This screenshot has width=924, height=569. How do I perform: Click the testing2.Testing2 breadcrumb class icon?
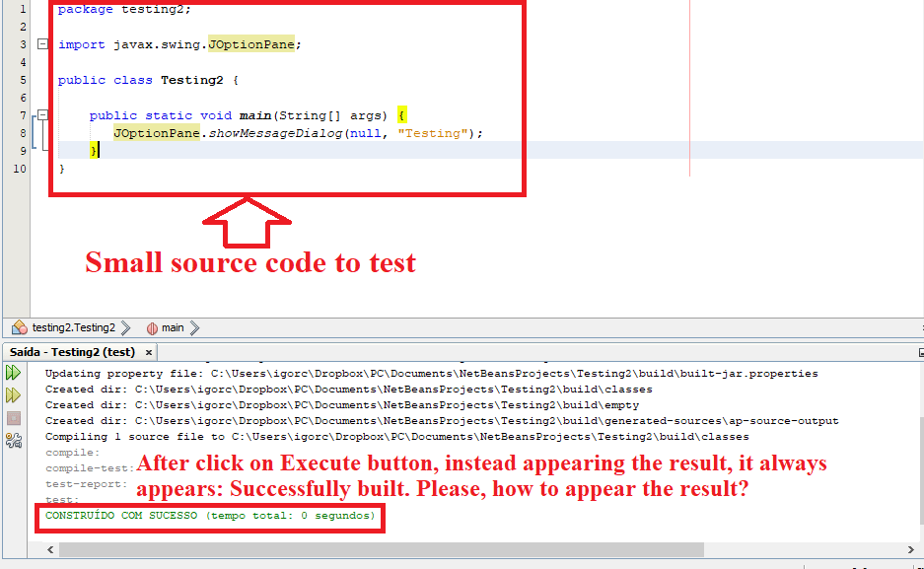(20, 327)
